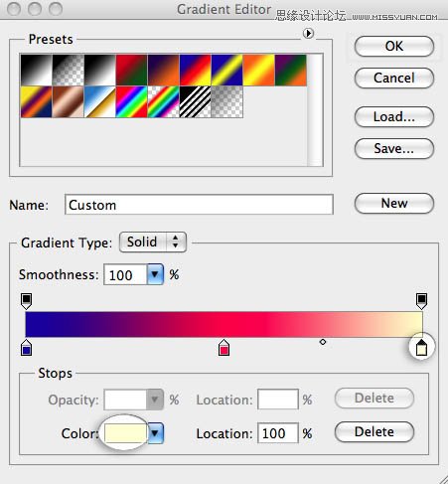Image resolution: width=448 pixels, height=484 pixels.
Task: Select the chrome gradient preset
Action: (x=100, y=102)
